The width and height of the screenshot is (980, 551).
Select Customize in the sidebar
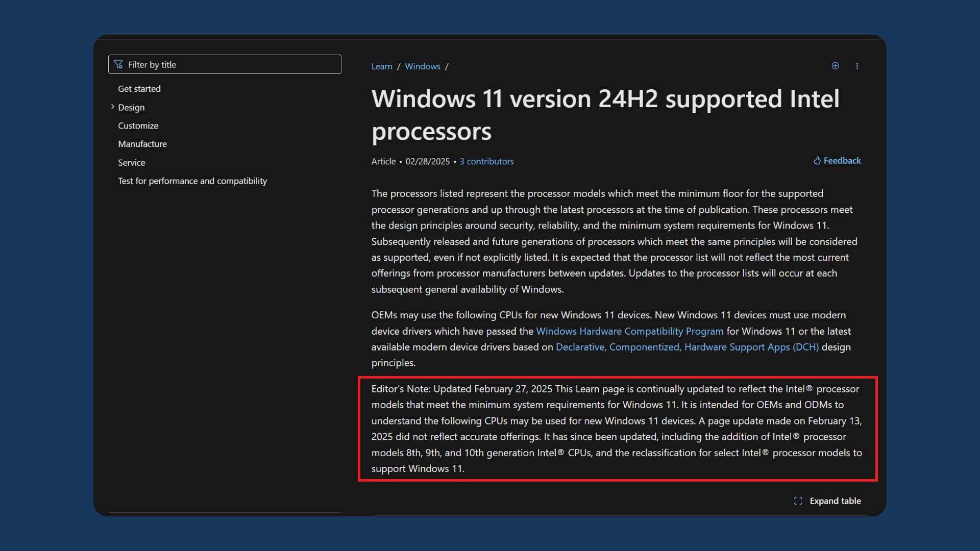tap(138, 126)
